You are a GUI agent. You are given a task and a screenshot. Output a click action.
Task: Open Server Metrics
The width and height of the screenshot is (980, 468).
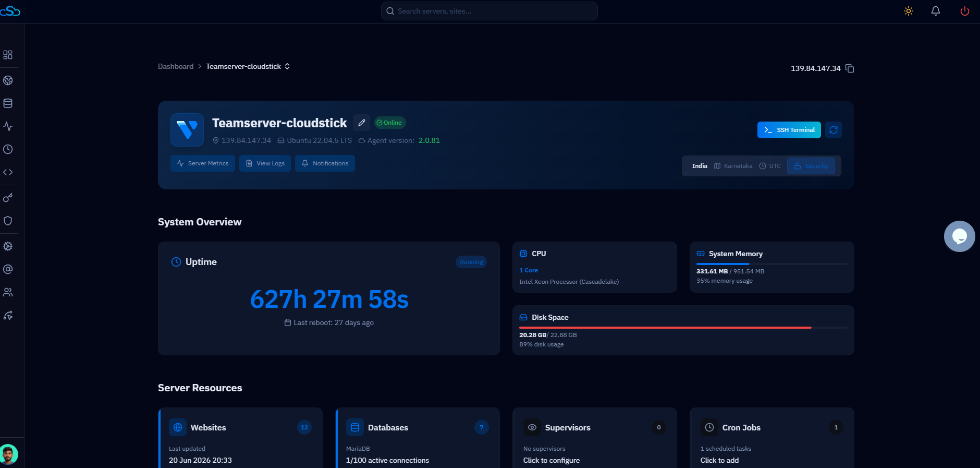(203, 163)
